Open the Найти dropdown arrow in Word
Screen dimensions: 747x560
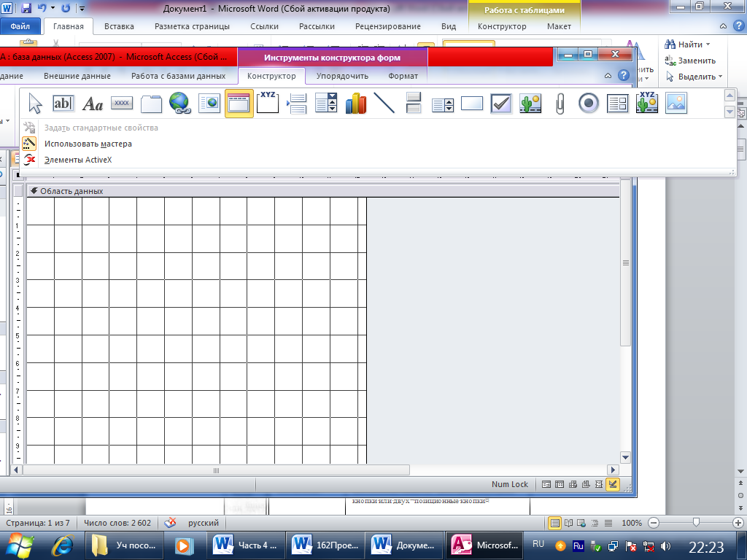[708, 44]
